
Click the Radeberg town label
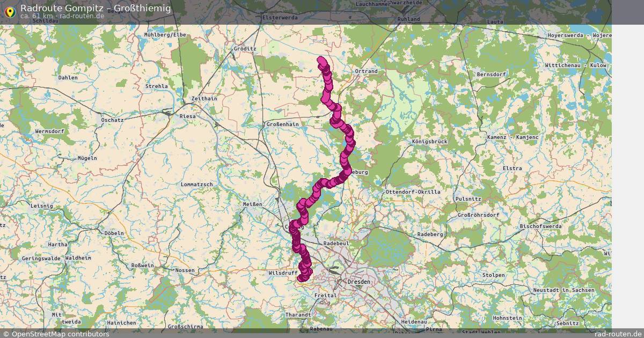pyautogui.click(x=430, y=234)
